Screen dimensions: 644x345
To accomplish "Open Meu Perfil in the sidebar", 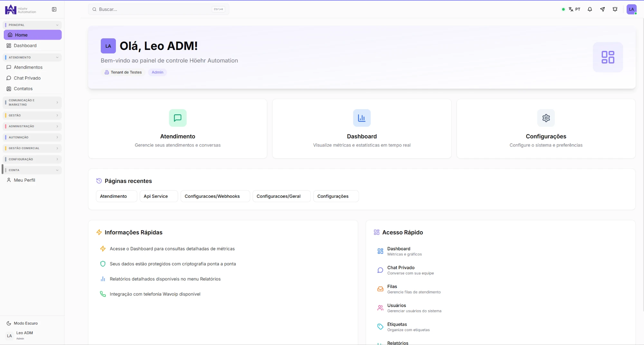I will [x=33, y=180].
